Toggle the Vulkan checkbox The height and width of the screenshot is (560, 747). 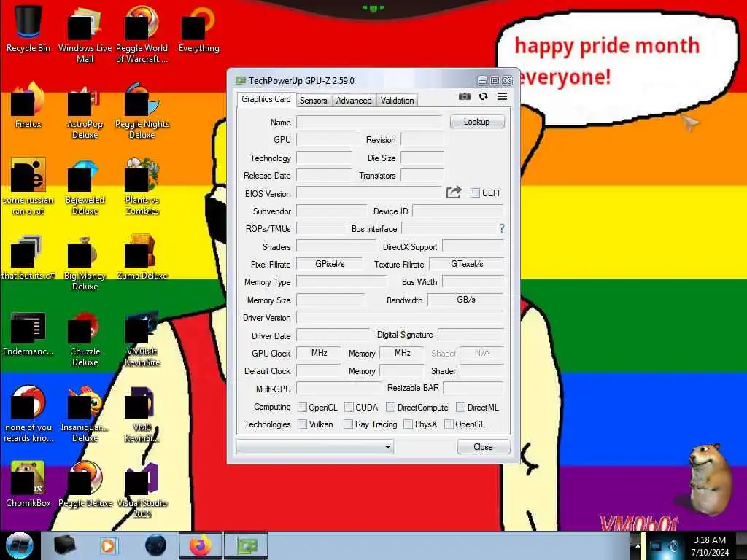tap(302, 424)
